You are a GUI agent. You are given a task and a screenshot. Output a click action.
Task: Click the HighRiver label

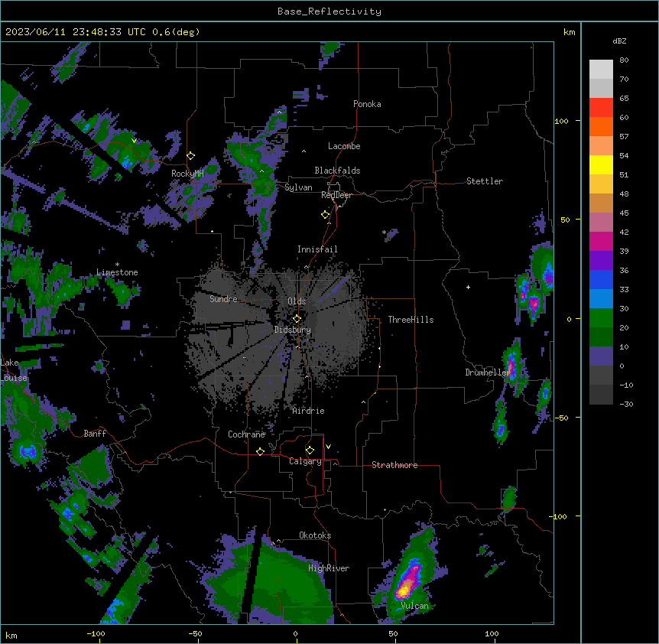tap(329, 568)
